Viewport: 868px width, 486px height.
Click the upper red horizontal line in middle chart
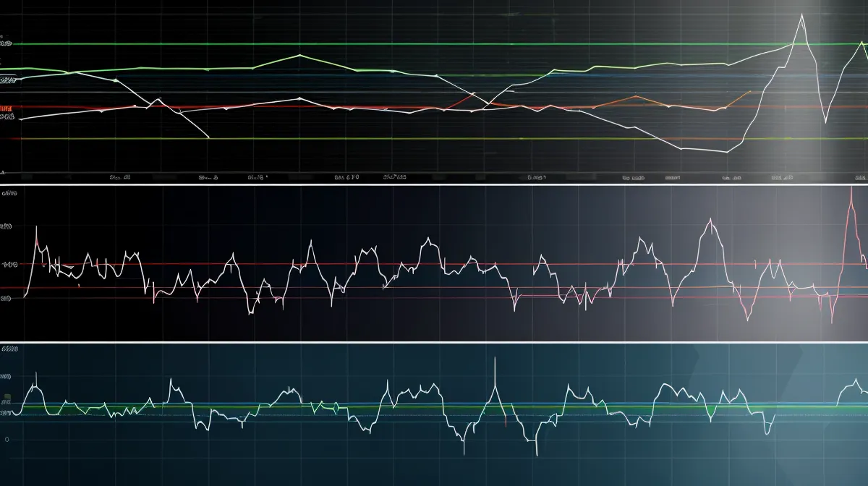(x=434, y=264)
